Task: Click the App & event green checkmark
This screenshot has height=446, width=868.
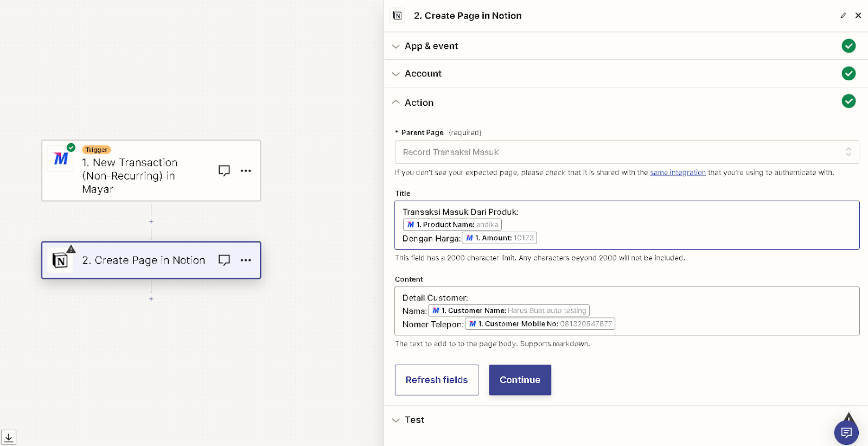Action: [x=848, y=46]
